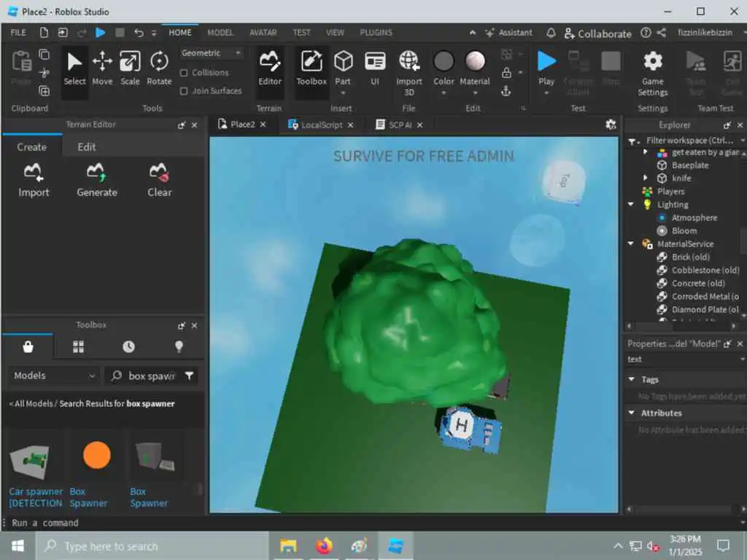The height and width of the screenshot is (560, 747).
Task: Click Import 3D in the ribbon
Action: click(409, 72)
